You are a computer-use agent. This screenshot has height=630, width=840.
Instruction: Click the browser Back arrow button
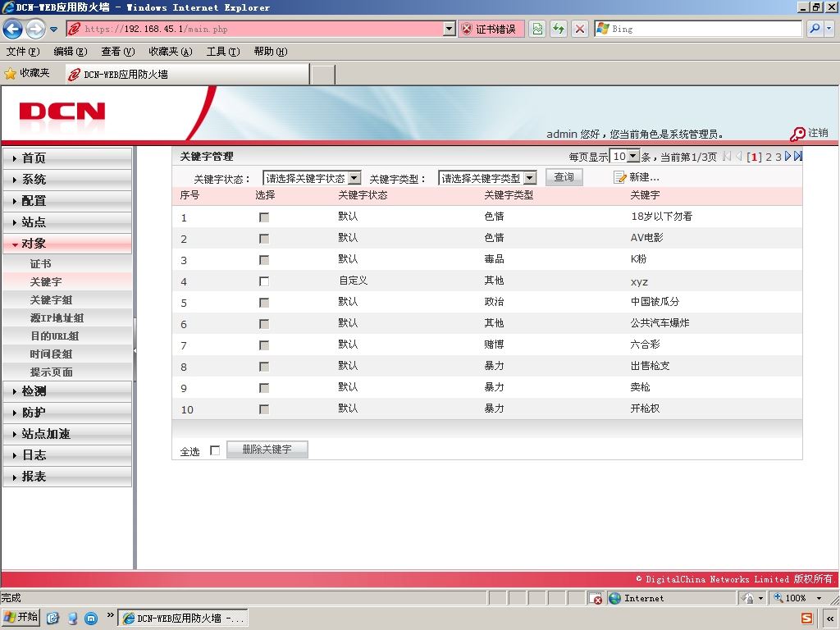click(x=13, y=29)
